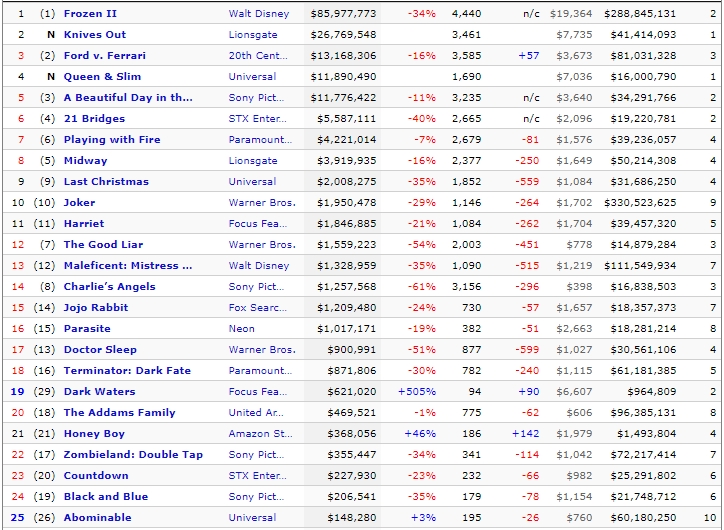Select the +46% change for Honey Boy
Screen dimensions: 724x530
click(420, 434)
